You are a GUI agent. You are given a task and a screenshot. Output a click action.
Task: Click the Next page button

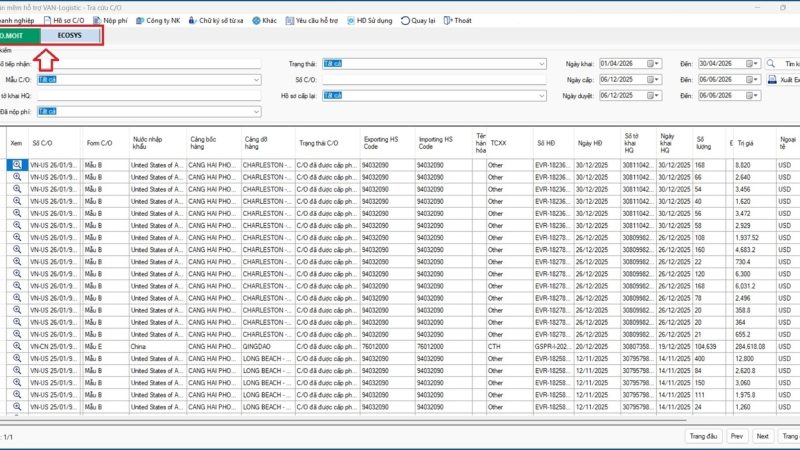tap(762, 436)
